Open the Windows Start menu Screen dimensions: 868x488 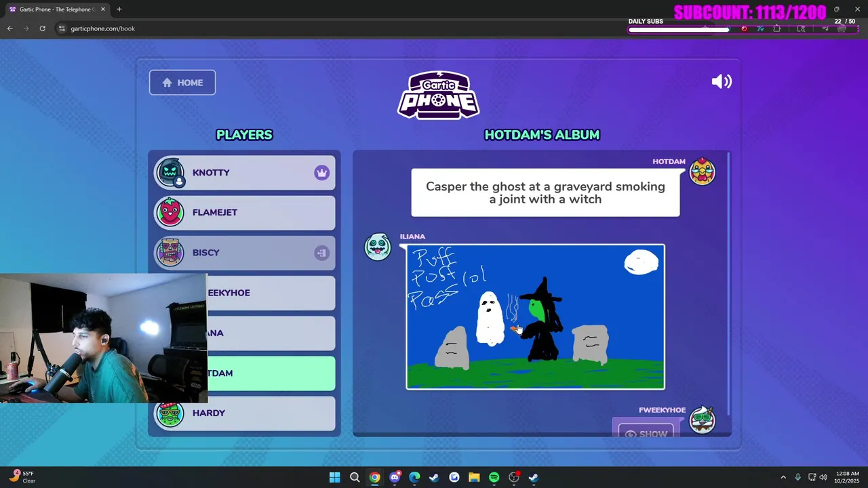click(334, 477)
